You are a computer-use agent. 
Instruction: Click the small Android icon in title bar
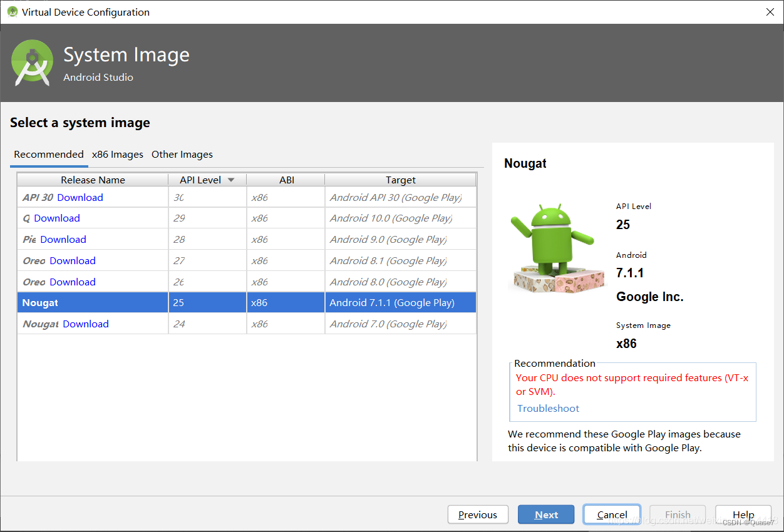point(12,12)
